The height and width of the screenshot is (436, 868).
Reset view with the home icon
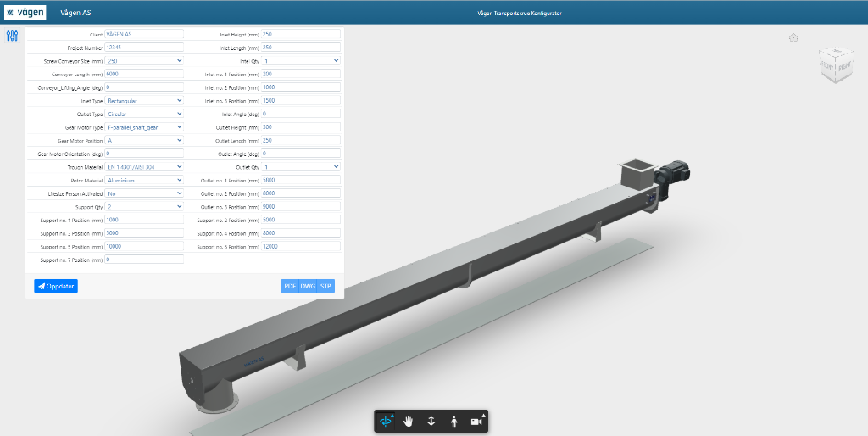pyautogui.click(x=793, y=37)
